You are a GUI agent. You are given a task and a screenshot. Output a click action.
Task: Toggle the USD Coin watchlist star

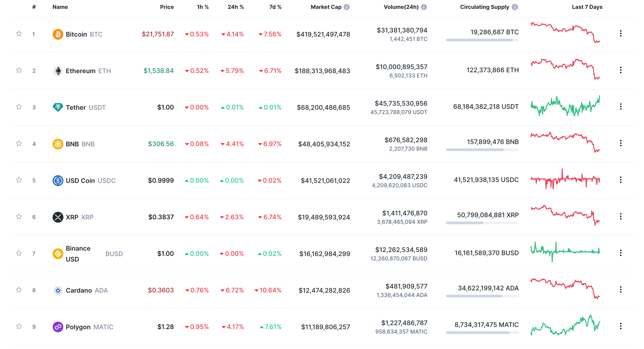click(19, 180)
